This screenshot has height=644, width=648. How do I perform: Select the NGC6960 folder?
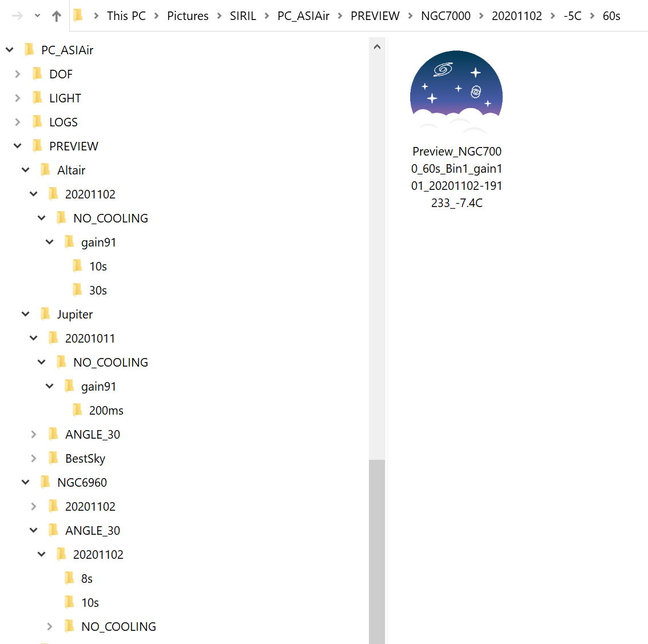(x=82, y=482)
